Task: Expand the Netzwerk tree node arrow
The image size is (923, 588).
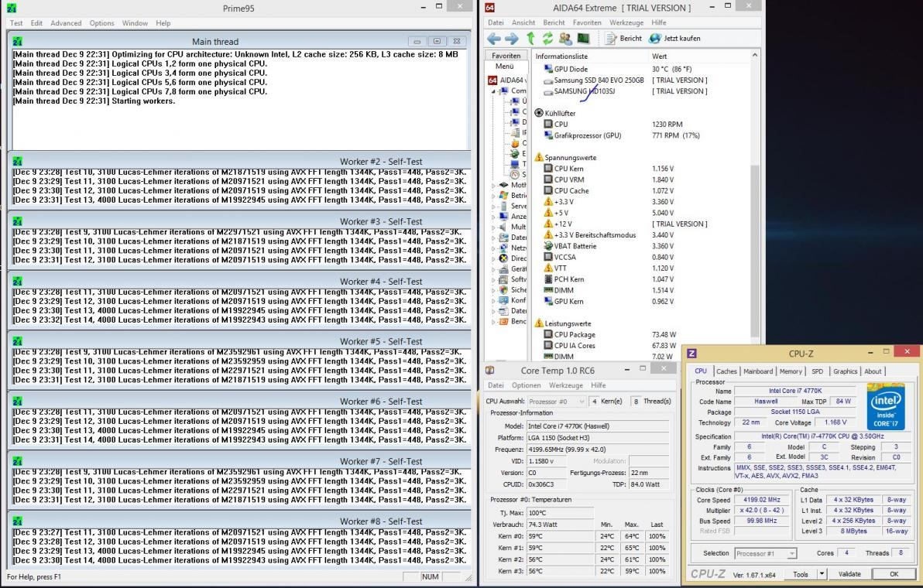Action: click(494, 248)
